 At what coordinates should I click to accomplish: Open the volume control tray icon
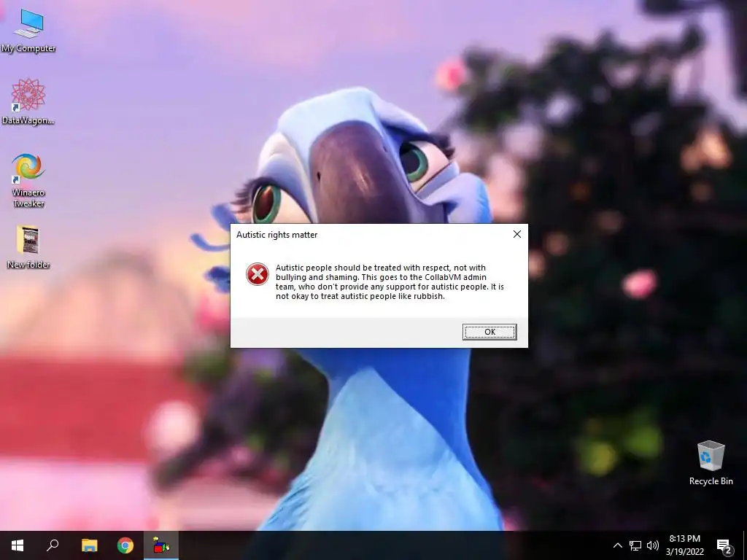pos(653,545)
